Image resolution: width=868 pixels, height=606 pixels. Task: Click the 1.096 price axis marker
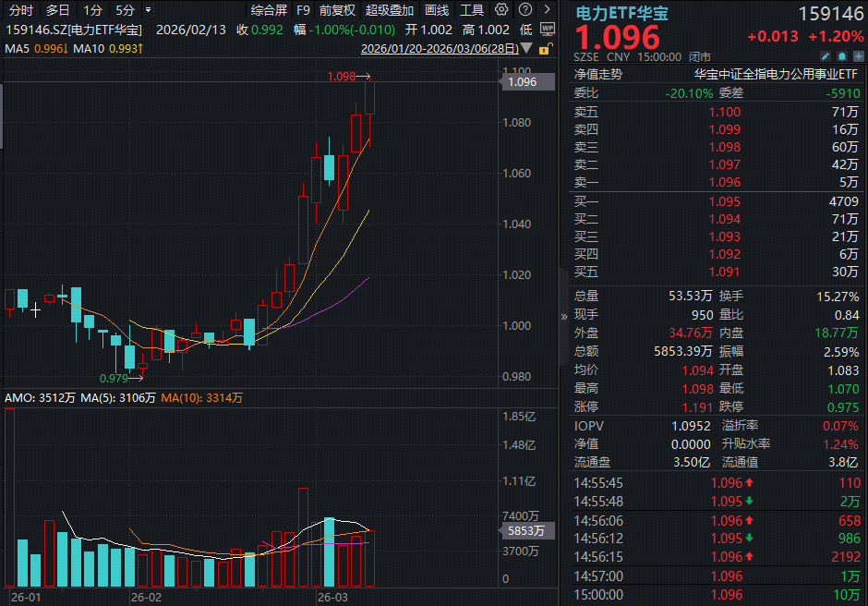[523, 81]
